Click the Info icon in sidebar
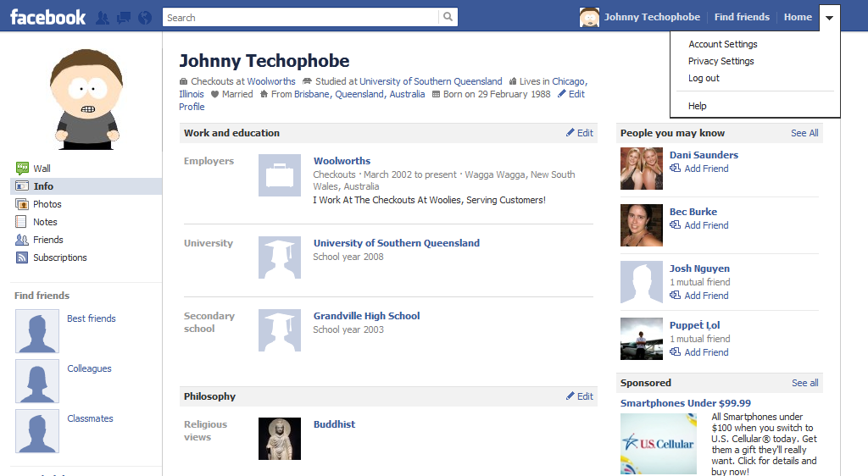868x476 pixels. [x=22, y=185]
